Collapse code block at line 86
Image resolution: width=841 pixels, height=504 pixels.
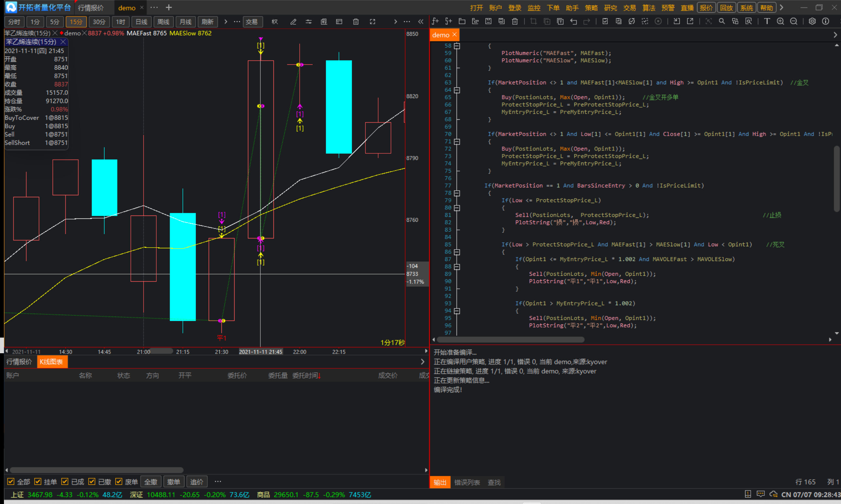(x=457, y=252)
